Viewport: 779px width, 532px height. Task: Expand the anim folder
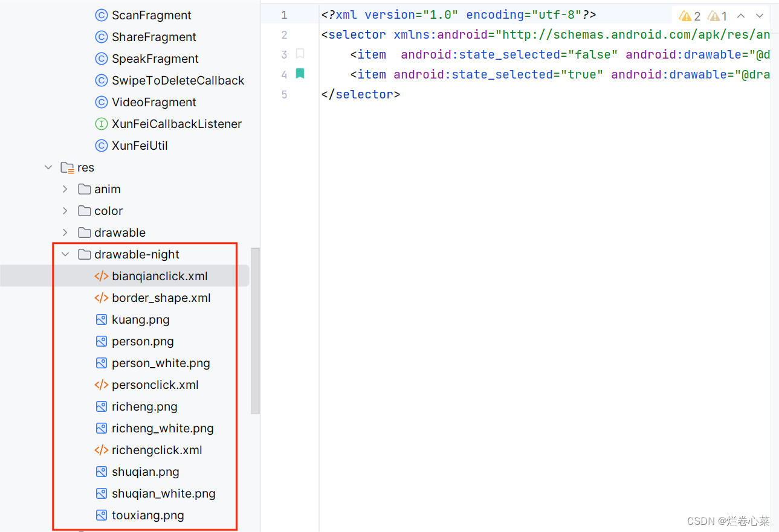(x=65, y=189)
